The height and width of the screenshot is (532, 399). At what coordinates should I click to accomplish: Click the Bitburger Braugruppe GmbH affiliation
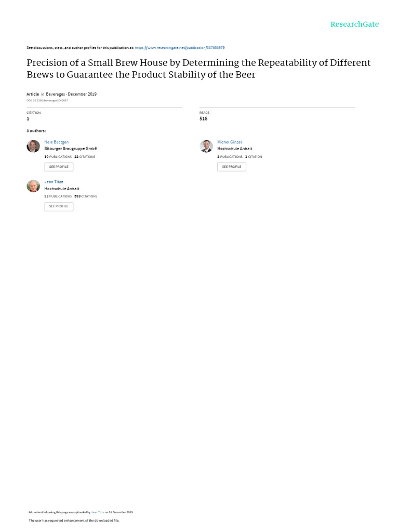[71, 149]
